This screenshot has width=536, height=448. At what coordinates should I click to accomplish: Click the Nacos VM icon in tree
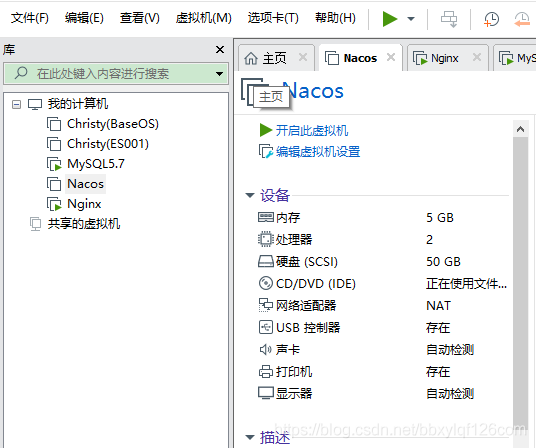click(x=54, y=184)
